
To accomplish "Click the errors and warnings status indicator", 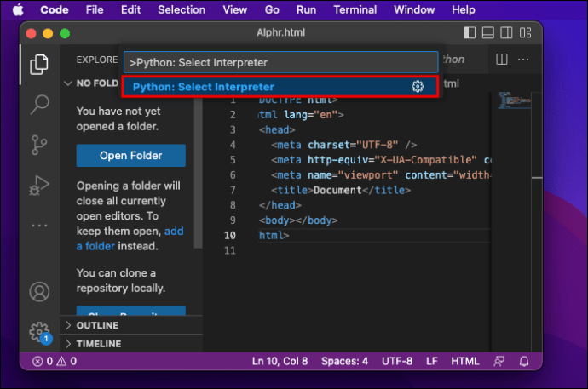I will (55, 361).
